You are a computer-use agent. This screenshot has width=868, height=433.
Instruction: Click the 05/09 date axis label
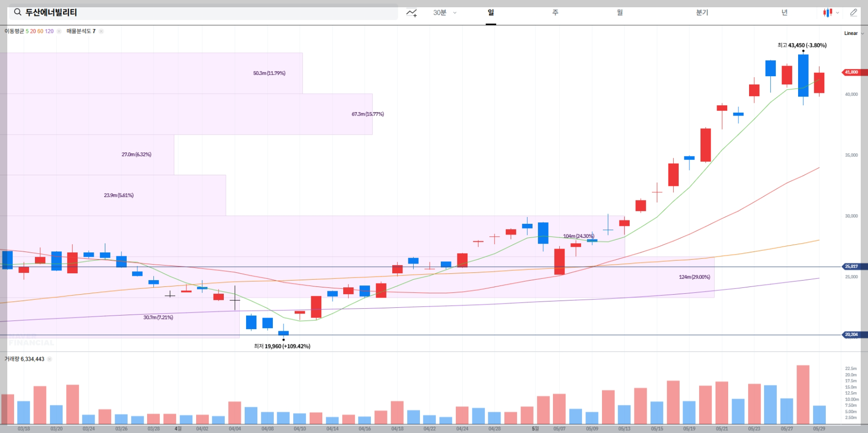coord(592,429)
